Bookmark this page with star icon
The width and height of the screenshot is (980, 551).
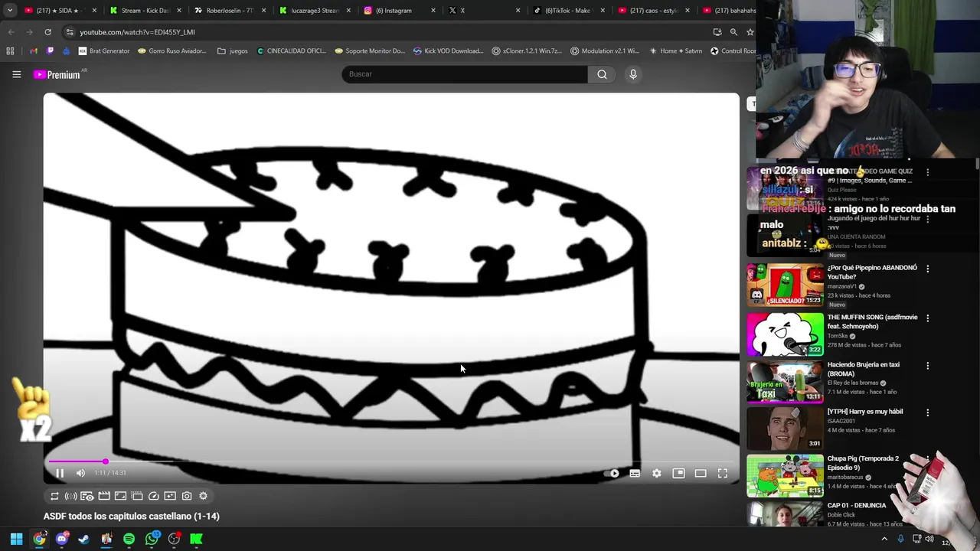click(750, 32)
